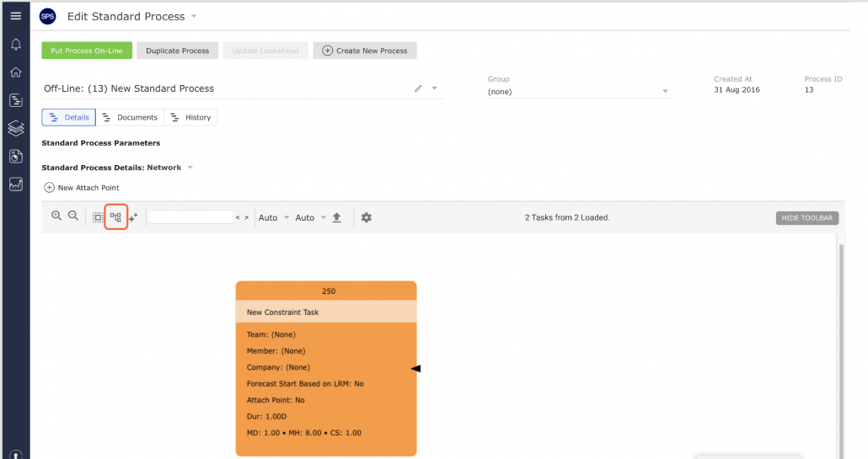868x459 pixels.
Task: Click the sparkle auto-arrange icon
Action: click(x=133, y=217)
